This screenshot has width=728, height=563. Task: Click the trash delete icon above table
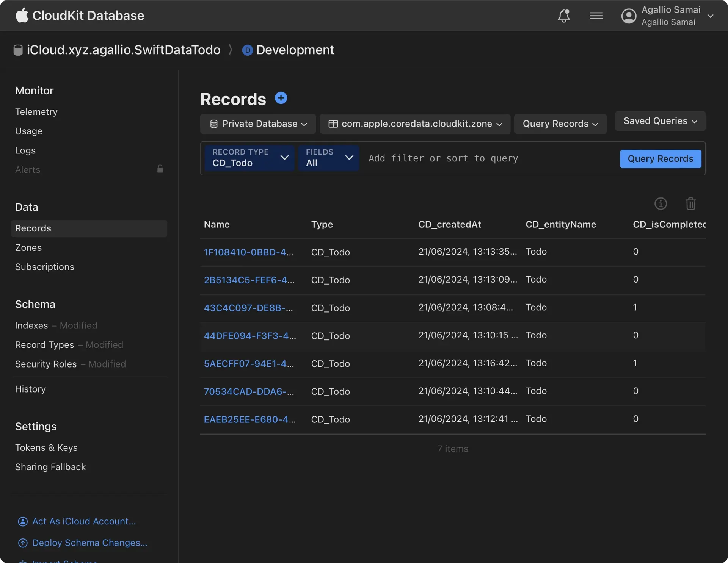pyautogui.click(x=690, y=203)
